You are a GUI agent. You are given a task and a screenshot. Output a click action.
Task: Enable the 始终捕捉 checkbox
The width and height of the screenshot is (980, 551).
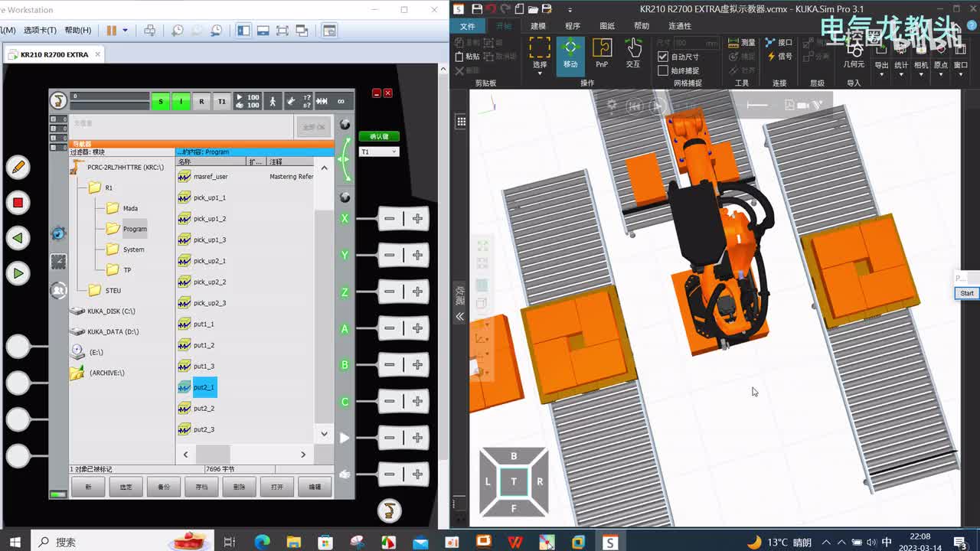coord(663,70)
